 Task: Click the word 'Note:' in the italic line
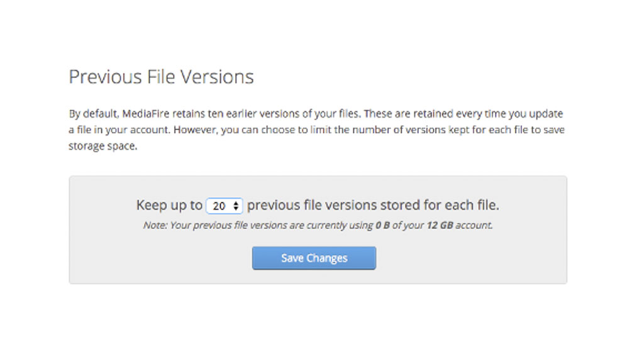tap(155, 225)
